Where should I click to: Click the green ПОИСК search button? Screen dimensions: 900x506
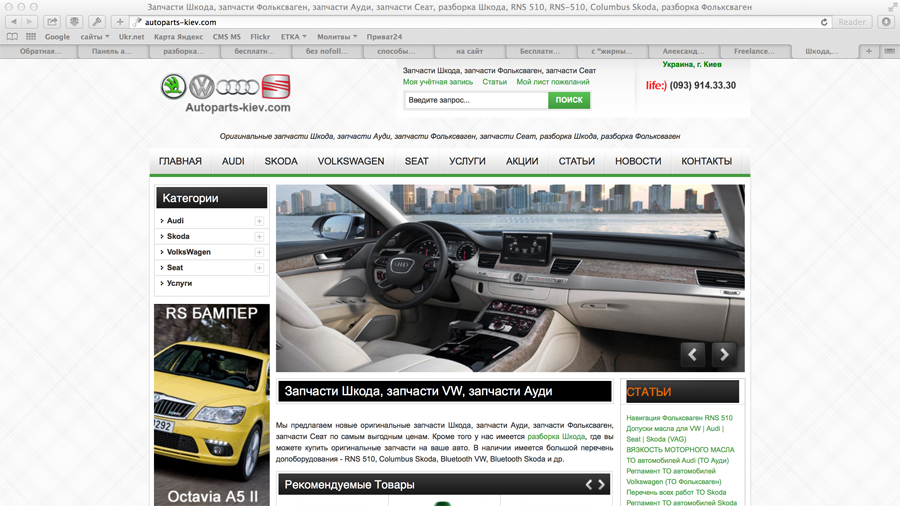(569, 100)
